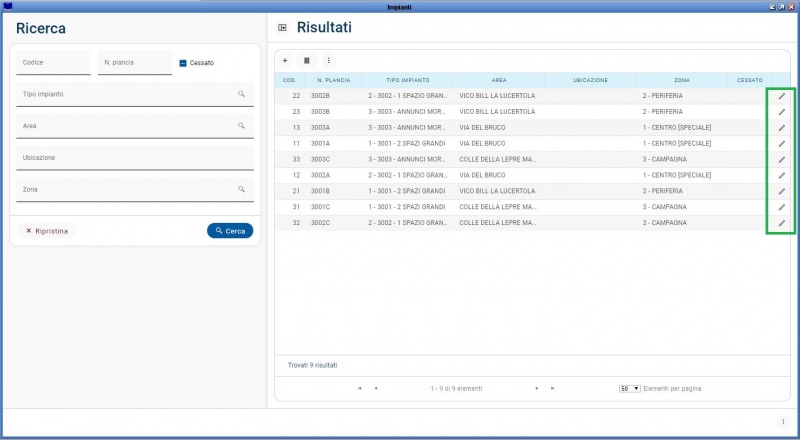
Task: Click the Ripristina reset button
Action: click(x=47, y=231)
